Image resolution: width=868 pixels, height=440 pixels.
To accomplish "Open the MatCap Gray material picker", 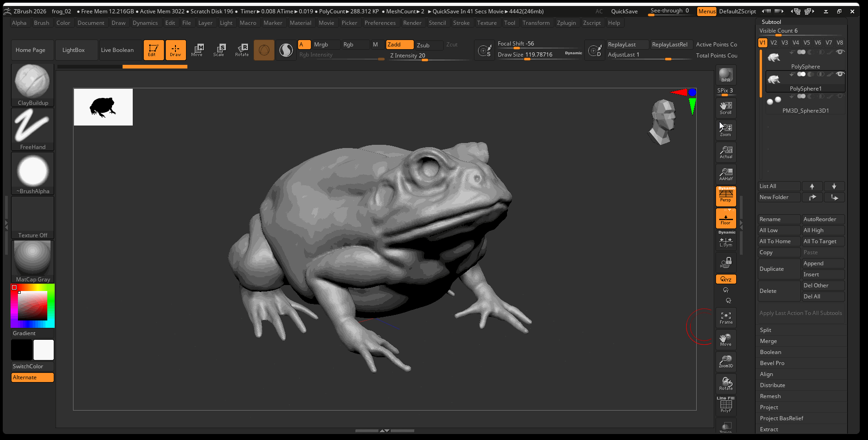I will 33,261.
